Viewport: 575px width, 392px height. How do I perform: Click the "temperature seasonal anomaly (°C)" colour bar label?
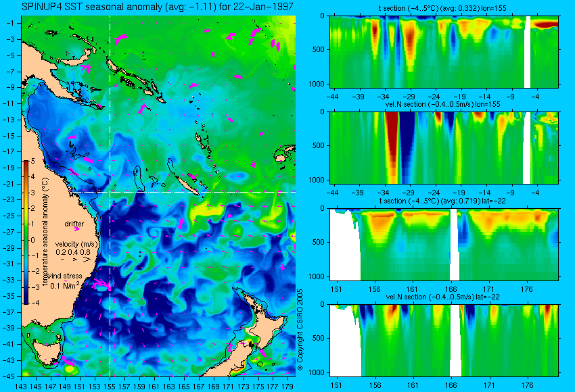pyautogui.click(x=45, y=232)
